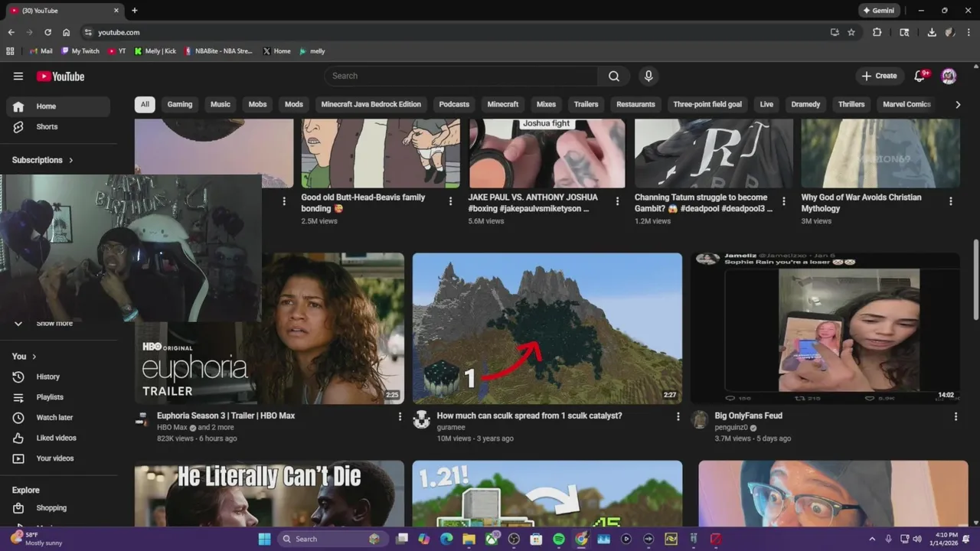Open Shorts in sidebar
Image resolution: width=980 pixels, height=551 pixels.
click(58, 127)
